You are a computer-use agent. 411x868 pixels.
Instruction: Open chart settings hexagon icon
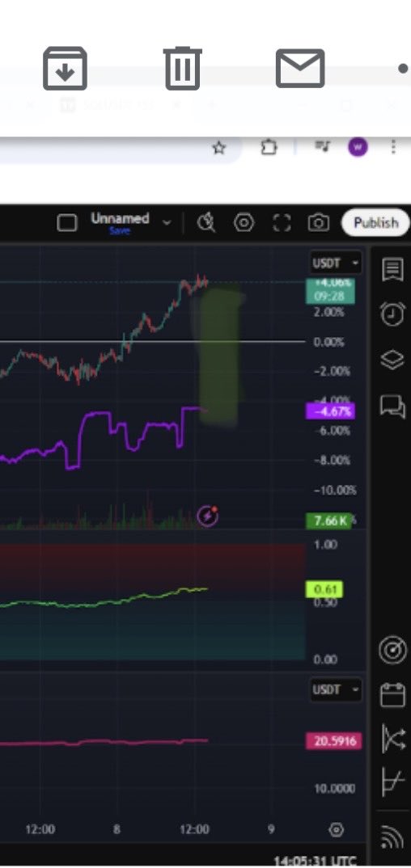point(244,223)
